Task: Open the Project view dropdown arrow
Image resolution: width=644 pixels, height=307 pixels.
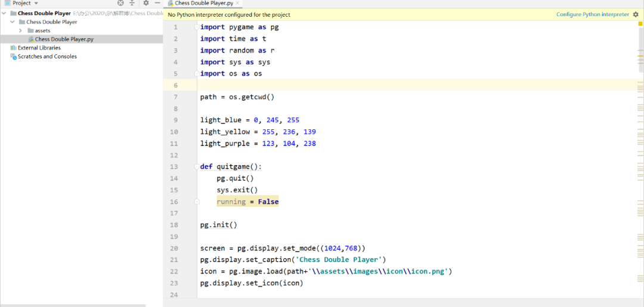Action: [x=36, y=4]
